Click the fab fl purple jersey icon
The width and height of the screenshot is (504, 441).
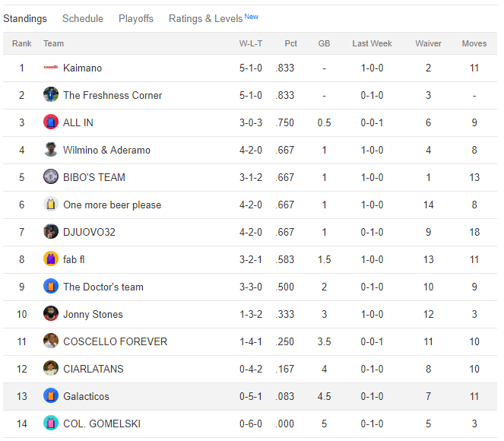[51, 259]
